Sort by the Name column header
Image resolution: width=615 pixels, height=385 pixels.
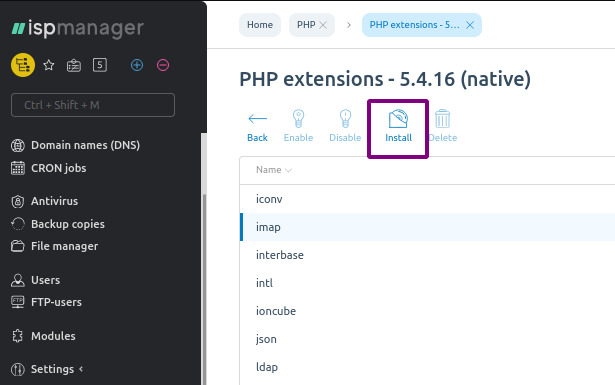pos(274,170)
